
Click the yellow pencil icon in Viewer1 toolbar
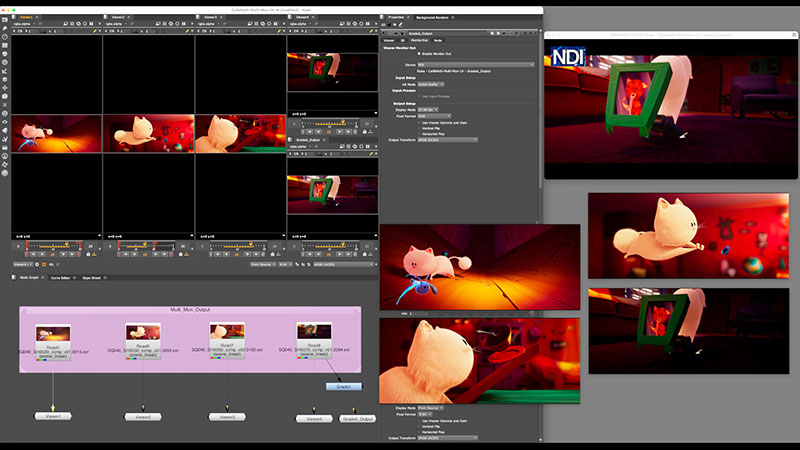[x=95, y=31]
